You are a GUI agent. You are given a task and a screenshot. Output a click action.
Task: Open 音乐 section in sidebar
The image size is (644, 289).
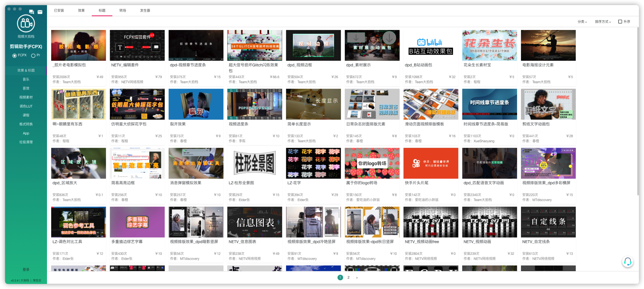pyautogui.click(x=26, y=79)
